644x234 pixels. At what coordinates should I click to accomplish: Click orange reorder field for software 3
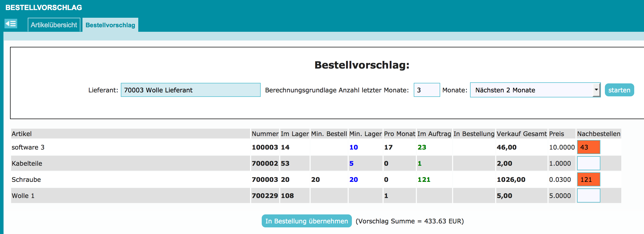588,147
